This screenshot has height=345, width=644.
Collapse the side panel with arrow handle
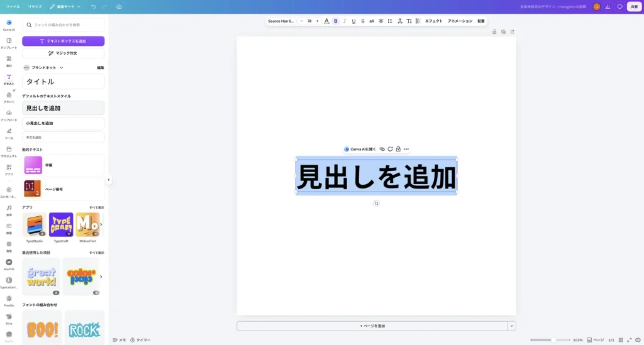point(108,180)
